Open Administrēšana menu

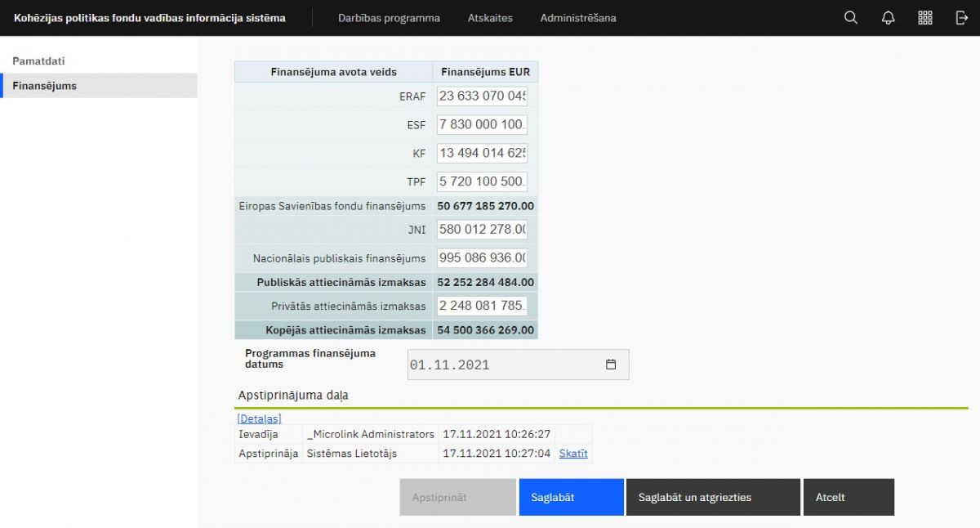pos(577,18)
